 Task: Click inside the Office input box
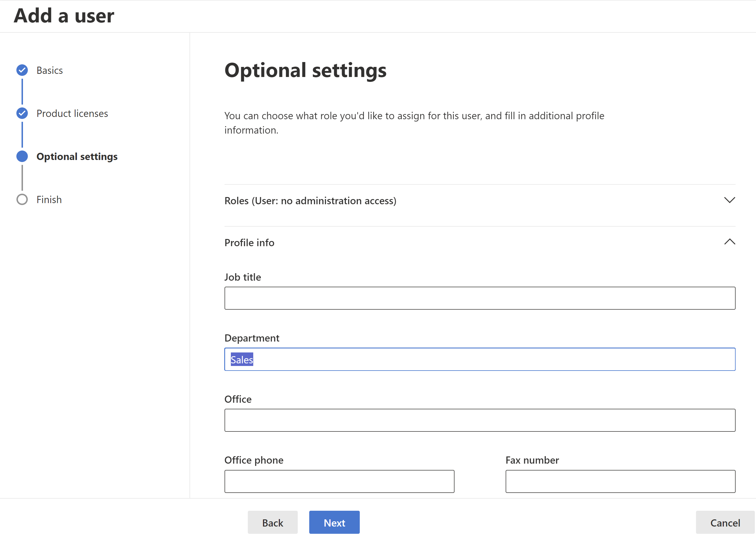point(479,420)
